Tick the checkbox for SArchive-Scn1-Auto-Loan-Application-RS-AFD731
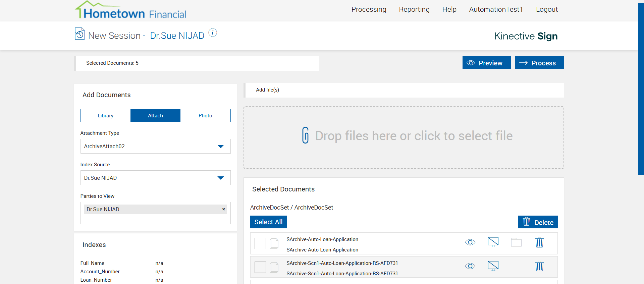Viewport: 644px width, 284px height. (260, 267)
